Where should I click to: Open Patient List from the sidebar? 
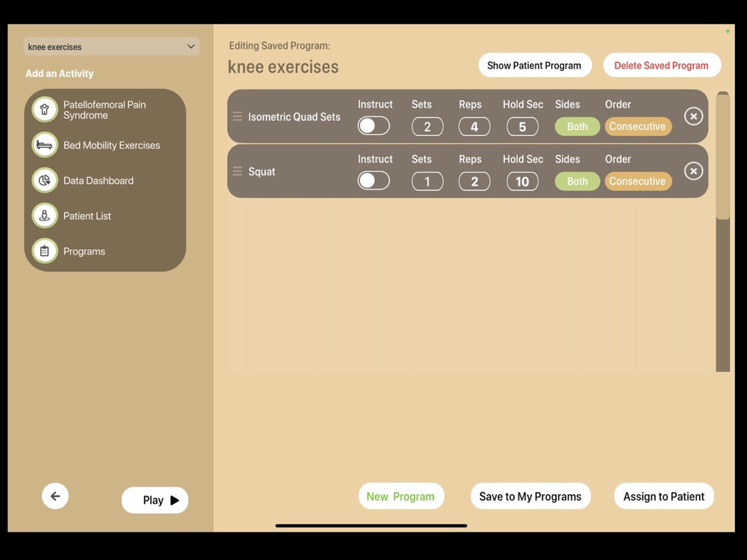pyautogui.click(x=105, y=216)
